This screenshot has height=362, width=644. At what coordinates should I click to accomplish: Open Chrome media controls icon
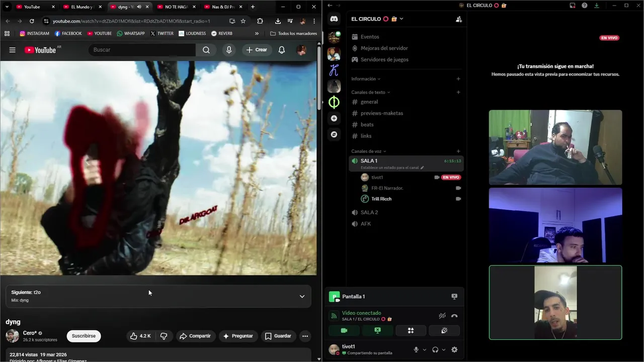tap(290, 21)
